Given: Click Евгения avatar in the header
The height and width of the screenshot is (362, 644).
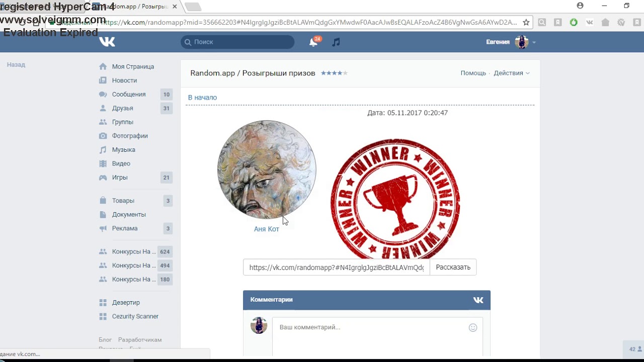Looking at the screenshot, I should point(522,42).
